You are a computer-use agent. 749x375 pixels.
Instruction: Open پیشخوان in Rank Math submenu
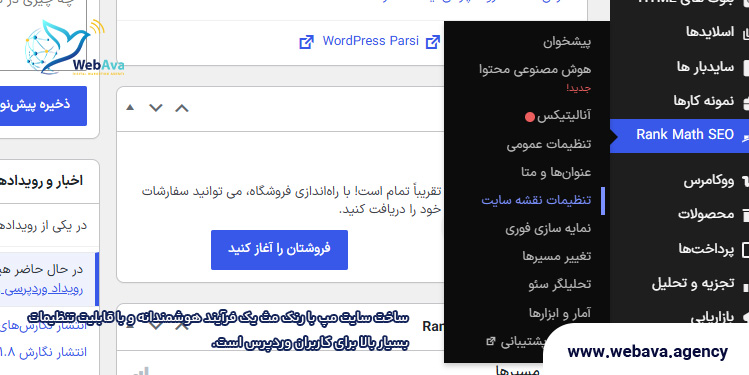click(x=567, y=42)
